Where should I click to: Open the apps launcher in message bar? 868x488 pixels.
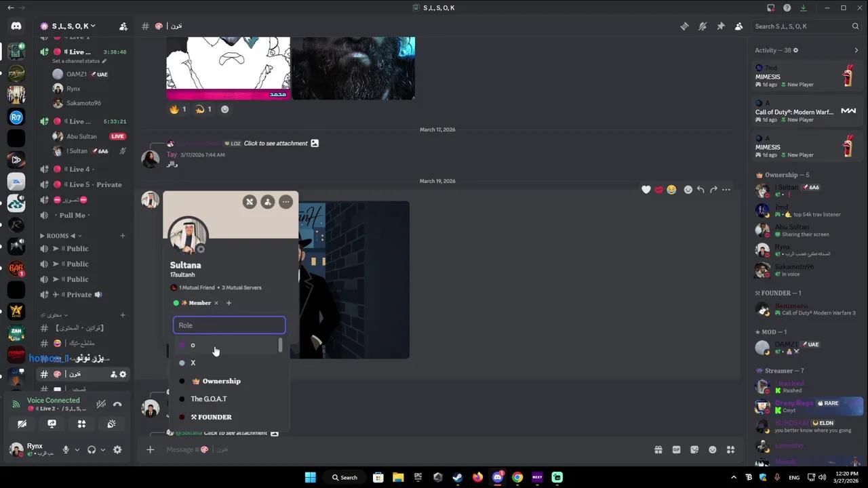730,449
